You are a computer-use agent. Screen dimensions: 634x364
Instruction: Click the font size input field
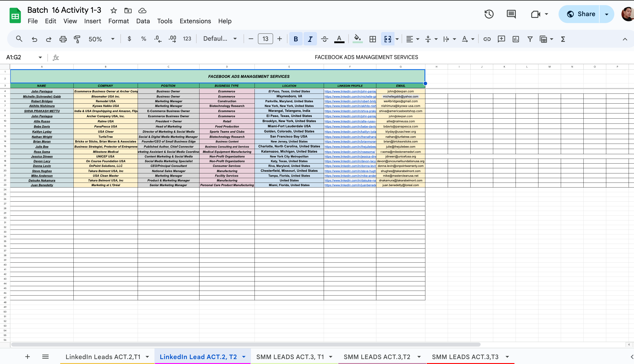(x=265, y=39)
